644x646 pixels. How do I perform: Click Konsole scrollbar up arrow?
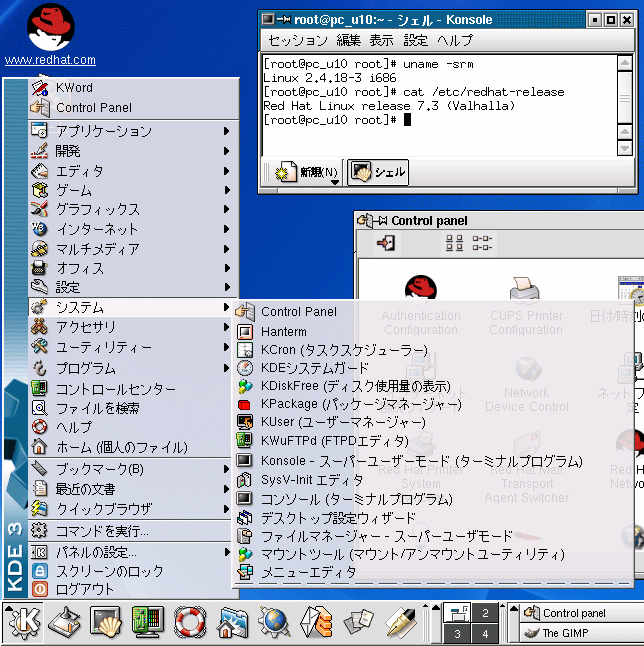[625, 63]
